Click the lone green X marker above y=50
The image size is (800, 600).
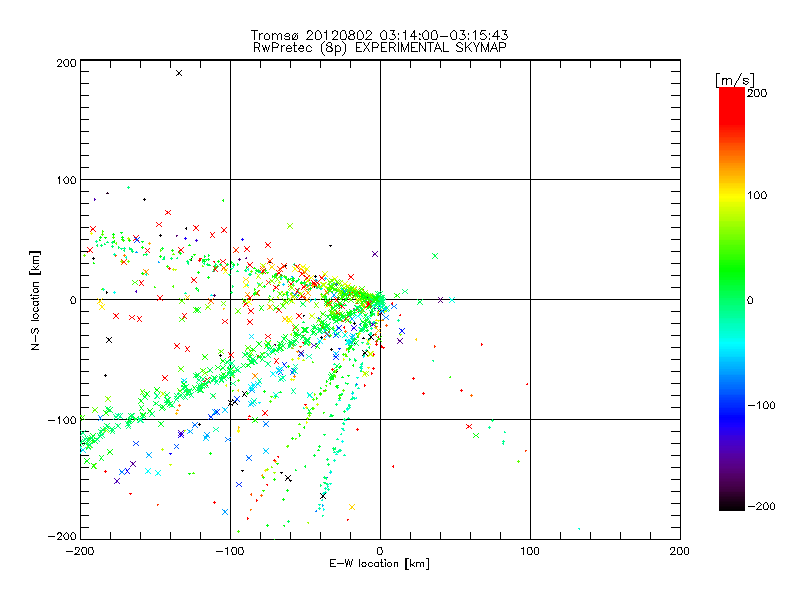point(290,226)
